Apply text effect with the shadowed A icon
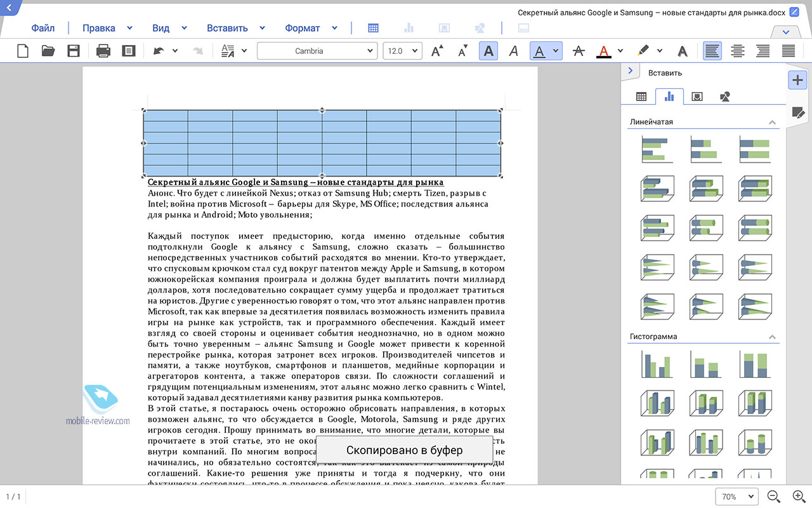This screenshot has width=812, height=508. click(682, 51)
